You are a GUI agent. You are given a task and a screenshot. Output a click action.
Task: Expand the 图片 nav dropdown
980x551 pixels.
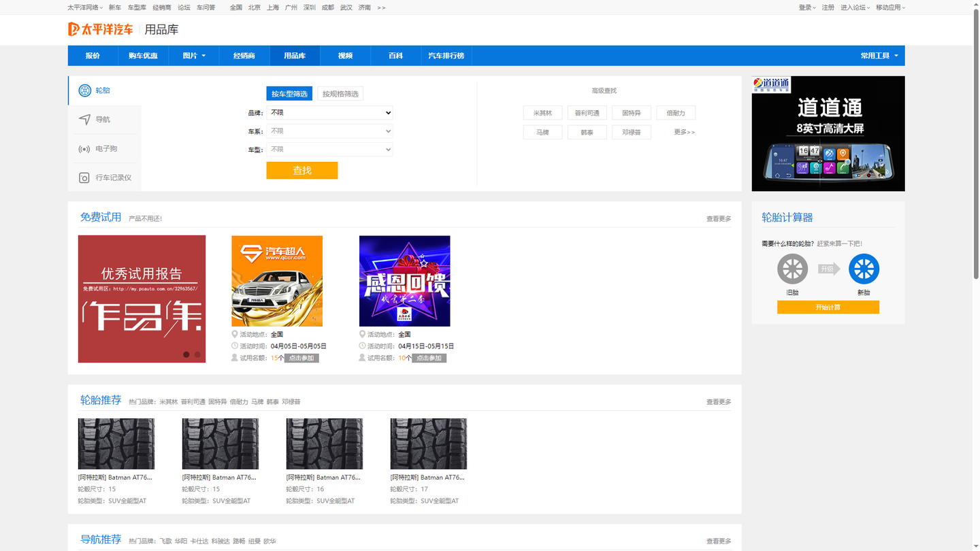[x=194, y=56]
